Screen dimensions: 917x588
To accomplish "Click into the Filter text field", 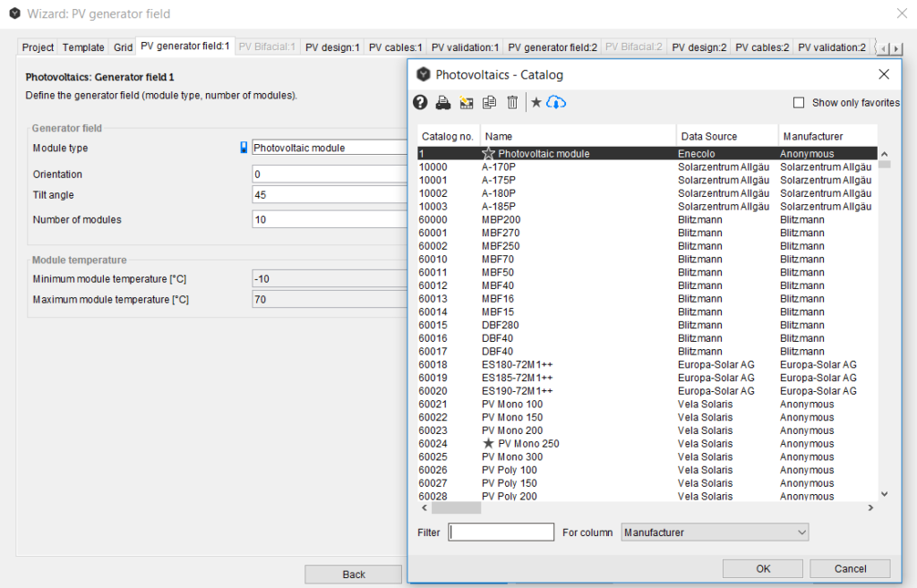I will [x=501, y=533].
